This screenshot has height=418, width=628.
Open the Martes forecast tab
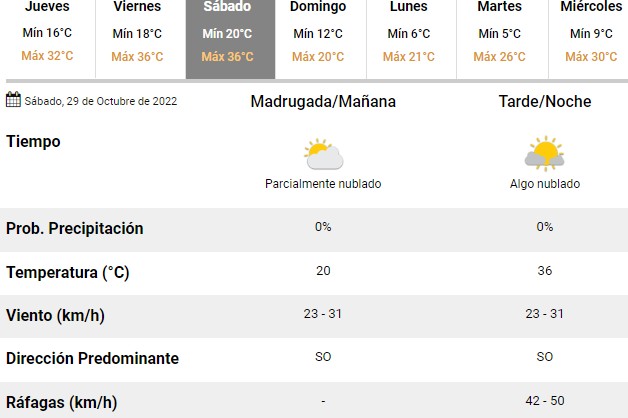tap(502, 39)
